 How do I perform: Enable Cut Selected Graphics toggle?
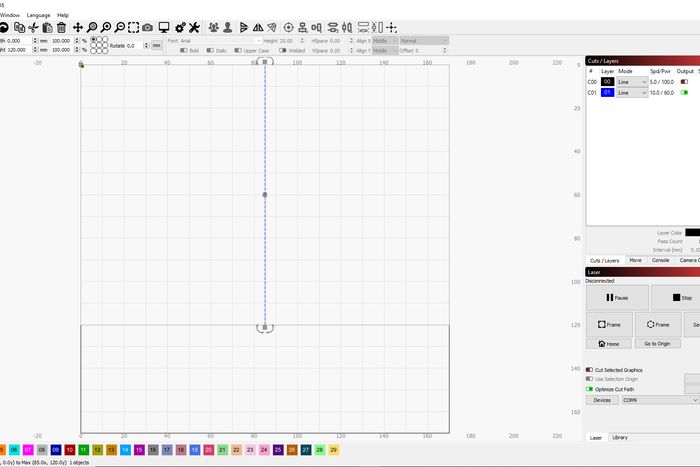[x=590, y=370]
